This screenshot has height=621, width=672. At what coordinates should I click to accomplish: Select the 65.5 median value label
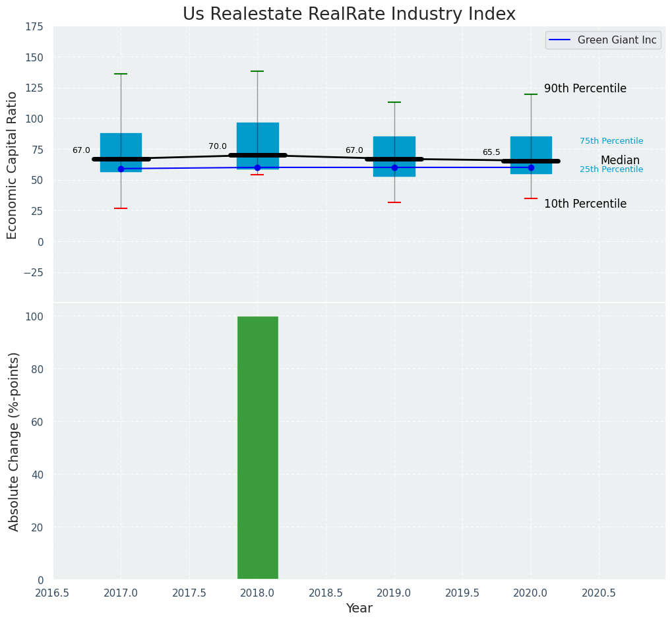point(491,152)
